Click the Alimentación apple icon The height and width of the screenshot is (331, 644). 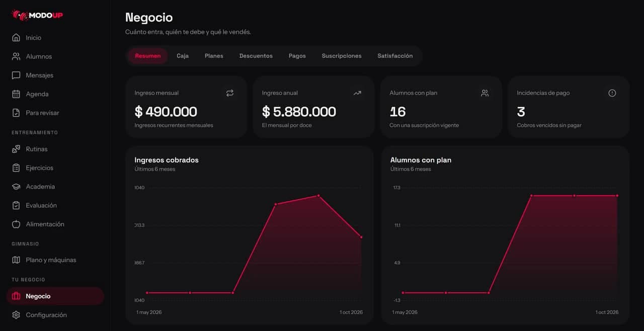pos(16,224)
